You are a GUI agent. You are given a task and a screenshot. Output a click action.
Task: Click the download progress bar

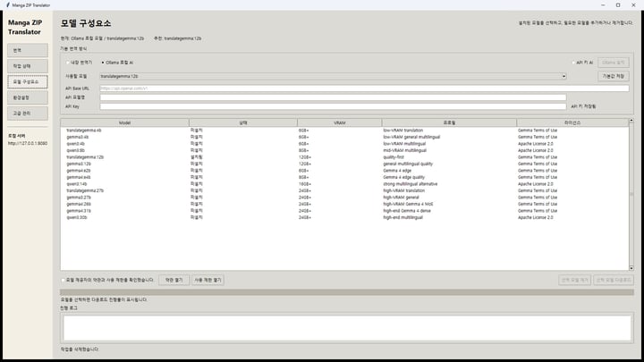(x=347, y=292)
